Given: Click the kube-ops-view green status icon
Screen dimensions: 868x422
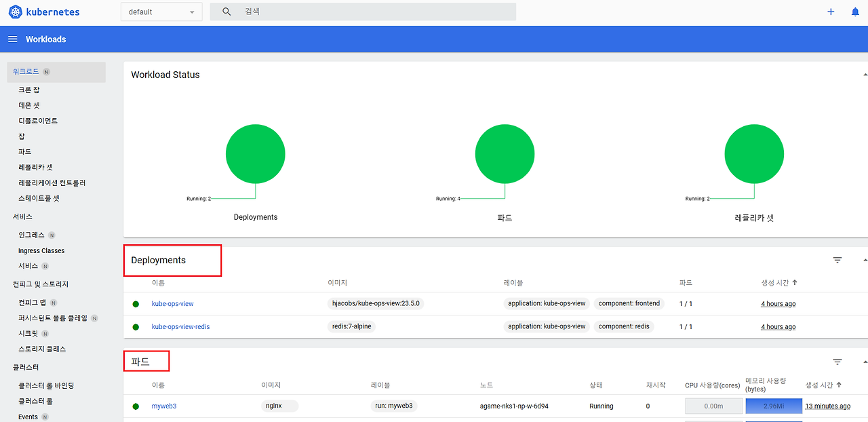Looking at the screenshot, I should coord(136,304).
